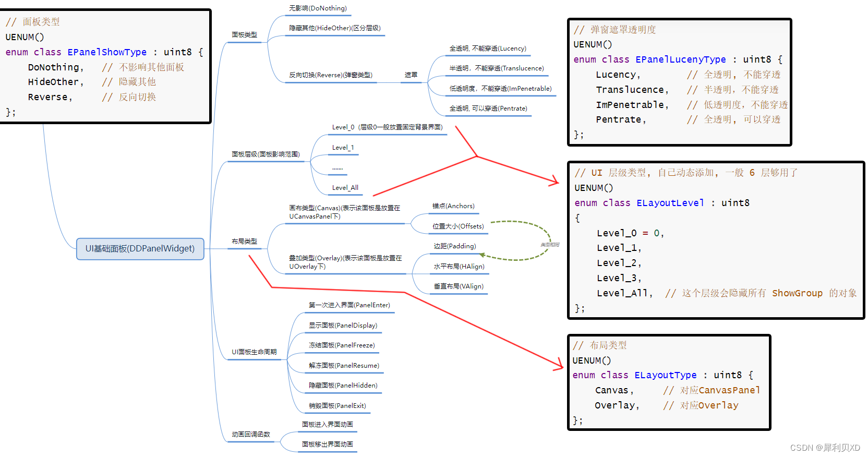Select the 动画回调函数 branch node
Image resolution: width=868 pixels, height=457 pixels.
251,435
